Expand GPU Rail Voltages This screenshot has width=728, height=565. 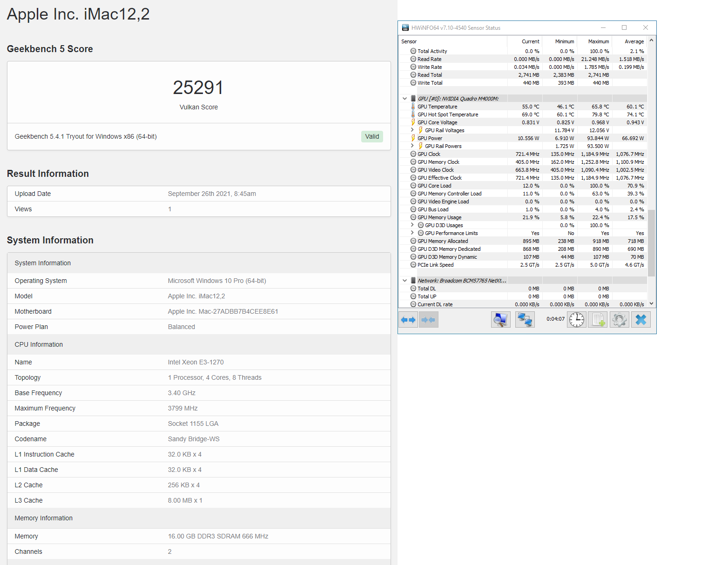point(412,130)
